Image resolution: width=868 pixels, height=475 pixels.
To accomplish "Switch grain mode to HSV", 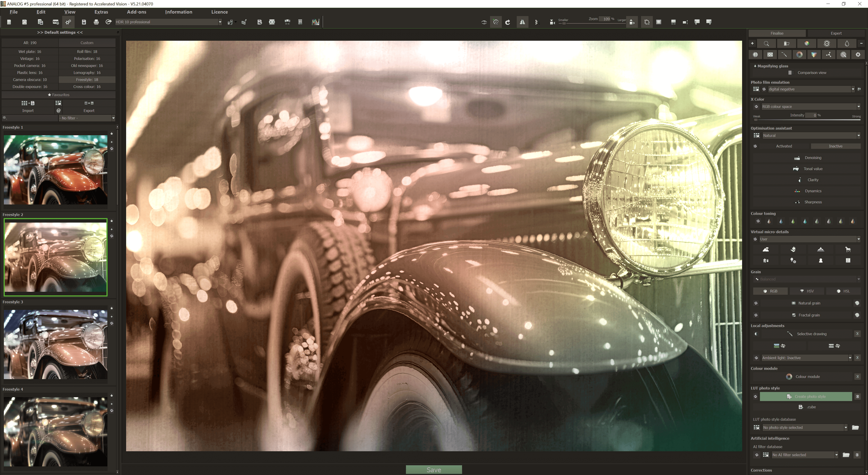I will coord(807,291).
